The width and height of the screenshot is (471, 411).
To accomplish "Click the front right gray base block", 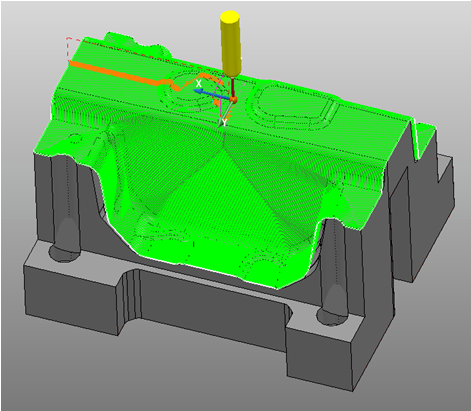I will click(320, 357).
